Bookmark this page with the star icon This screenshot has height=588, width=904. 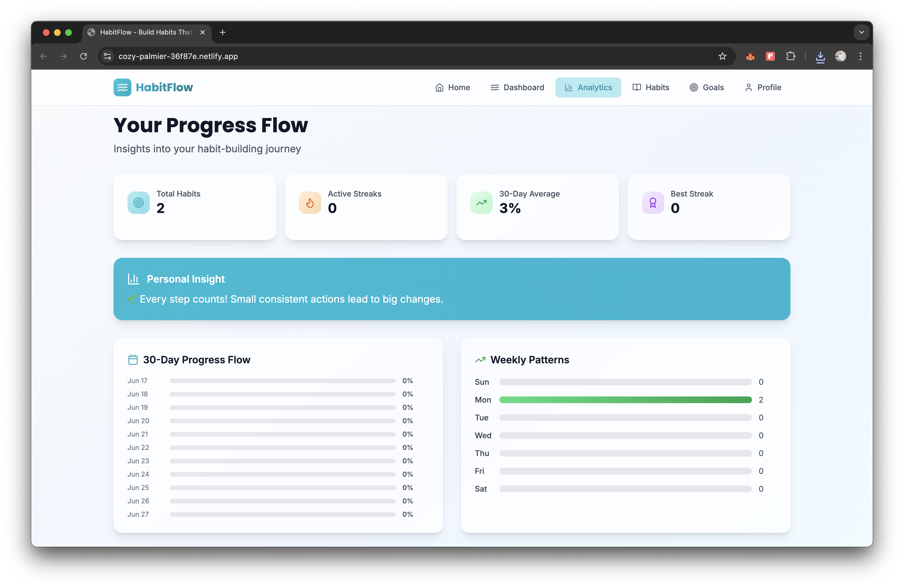pos(722,56)
